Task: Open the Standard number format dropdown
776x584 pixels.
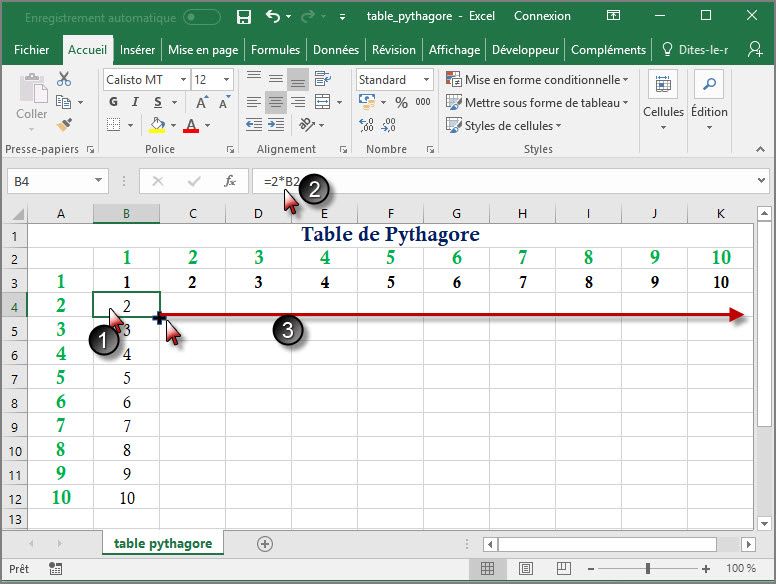Action: (x=426, y=80)
